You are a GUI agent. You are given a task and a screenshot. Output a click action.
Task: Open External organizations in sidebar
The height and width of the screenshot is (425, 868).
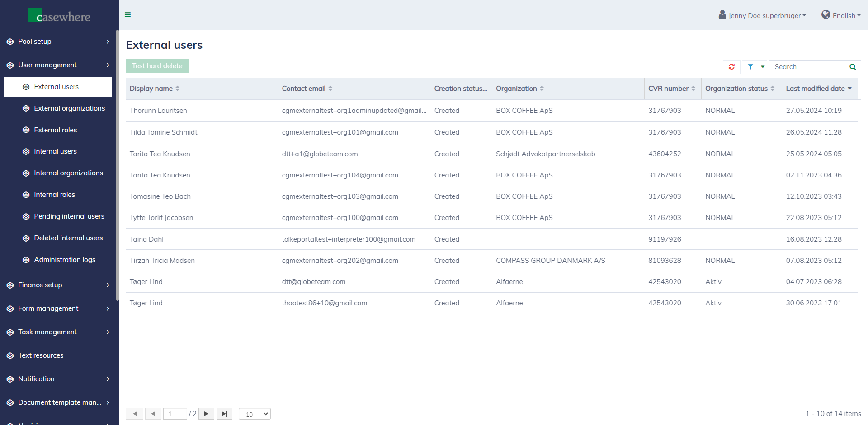(69, 108)
